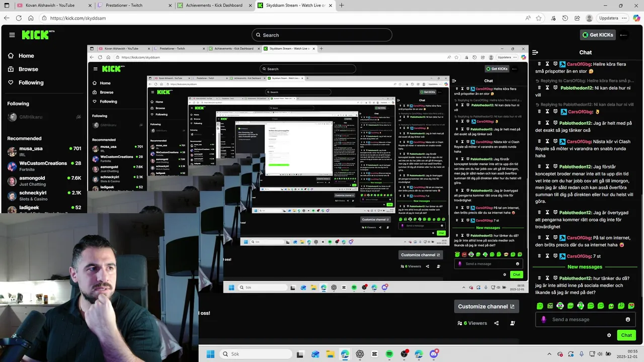Open the emoji picker in message box
This screenshot has width=644, height=362.
[628, 319]
